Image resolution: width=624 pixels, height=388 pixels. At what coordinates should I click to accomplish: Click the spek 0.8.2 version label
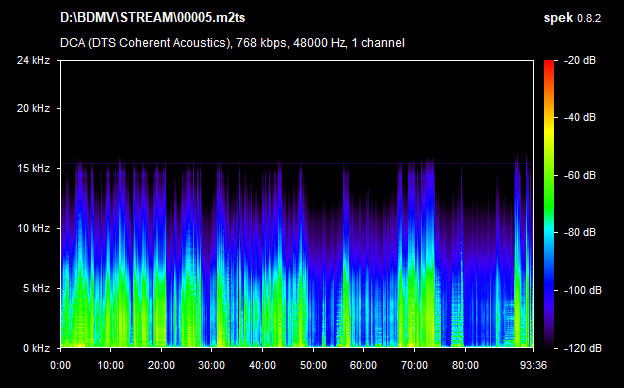click(x=572, y=18)
